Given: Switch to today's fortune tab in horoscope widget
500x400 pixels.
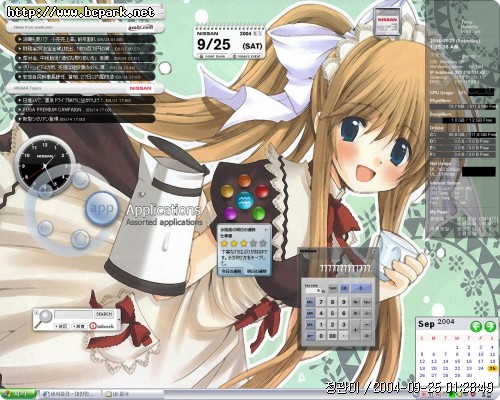Looking at the screenshot, I should click(x=232, y=271).
